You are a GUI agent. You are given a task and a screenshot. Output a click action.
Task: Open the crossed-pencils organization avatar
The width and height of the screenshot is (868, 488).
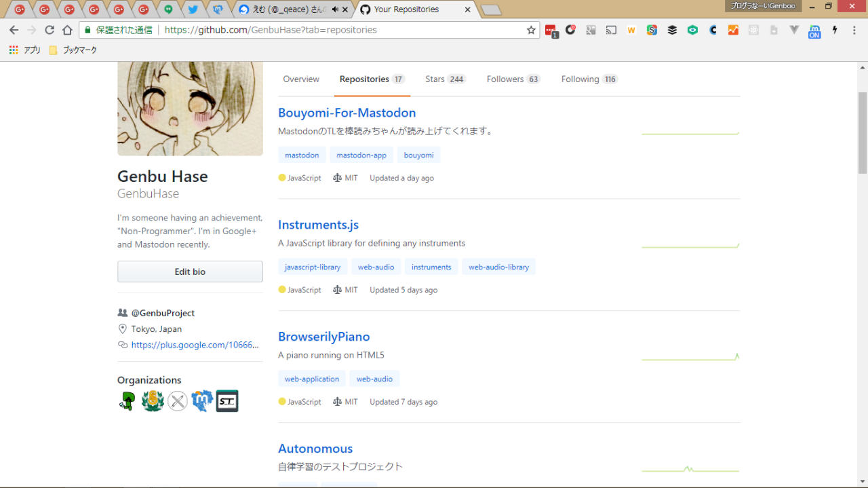tap(178, 401)
